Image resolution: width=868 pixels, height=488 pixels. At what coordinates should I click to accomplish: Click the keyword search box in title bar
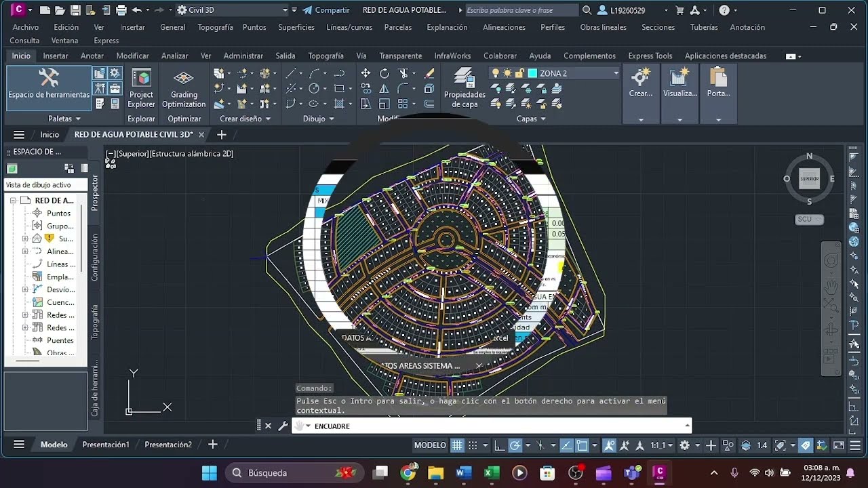pyautogui.click(x=521, y=10)
